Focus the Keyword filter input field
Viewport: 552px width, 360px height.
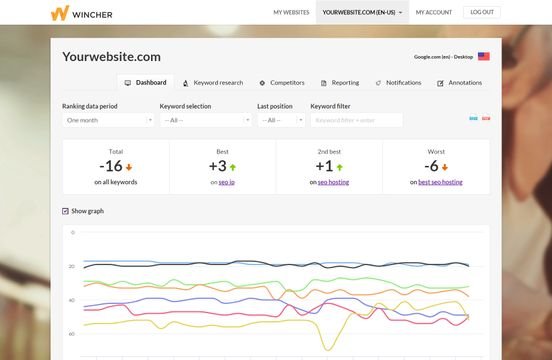pos(357,120)
